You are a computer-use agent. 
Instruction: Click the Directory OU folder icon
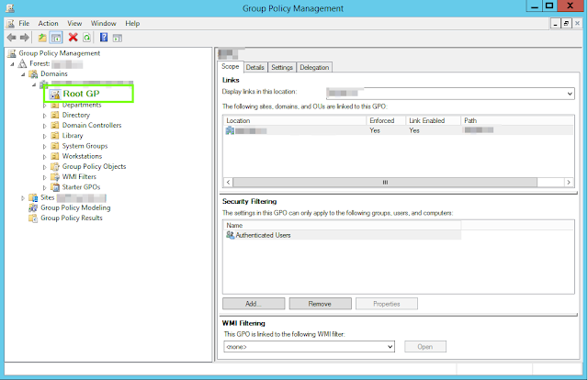(55, 115)
